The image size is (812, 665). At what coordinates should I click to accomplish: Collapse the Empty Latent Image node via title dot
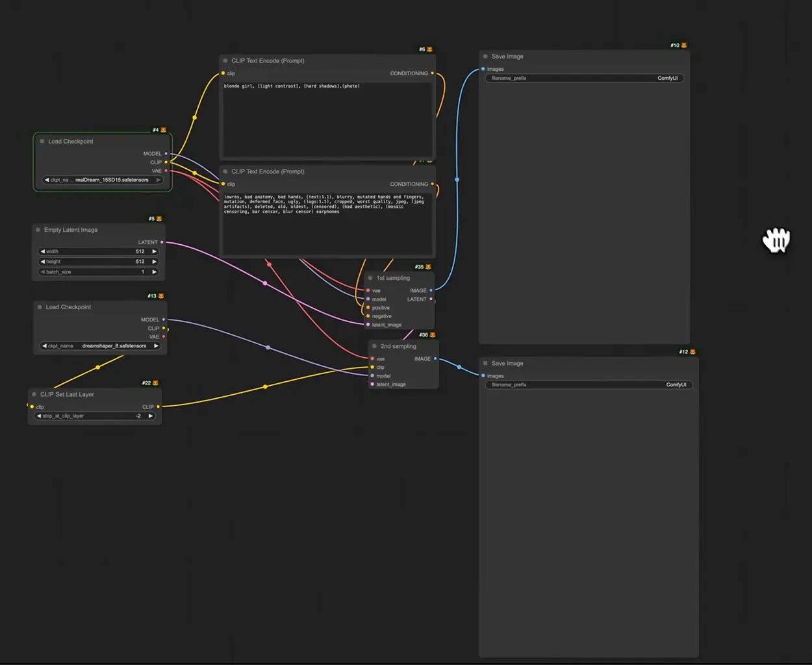coord(38,229)
